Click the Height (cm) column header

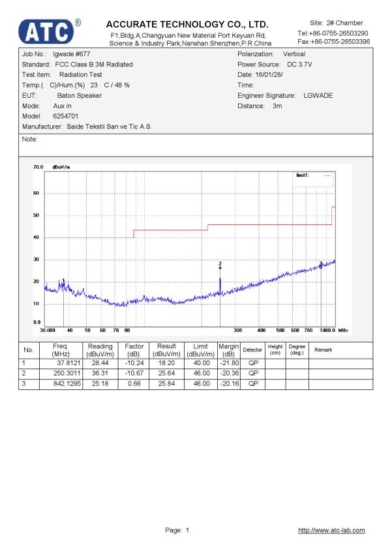275,350
